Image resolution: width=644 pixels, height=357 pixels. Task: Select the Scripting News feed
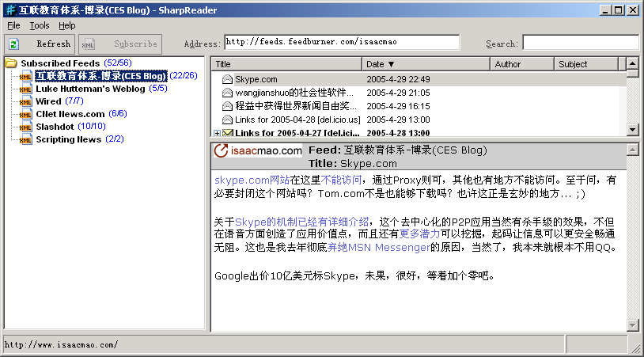(69, 139)
